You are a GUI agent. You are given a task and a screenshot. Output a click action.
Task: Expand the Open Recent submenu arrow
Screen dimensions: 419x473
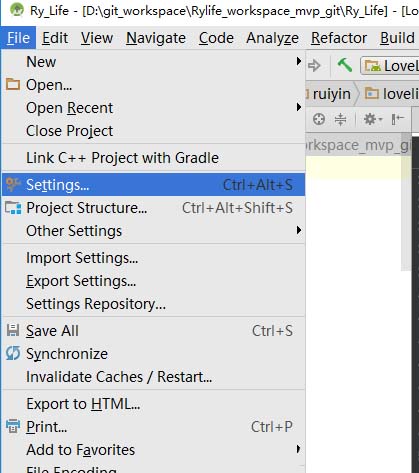coord(299,107)
